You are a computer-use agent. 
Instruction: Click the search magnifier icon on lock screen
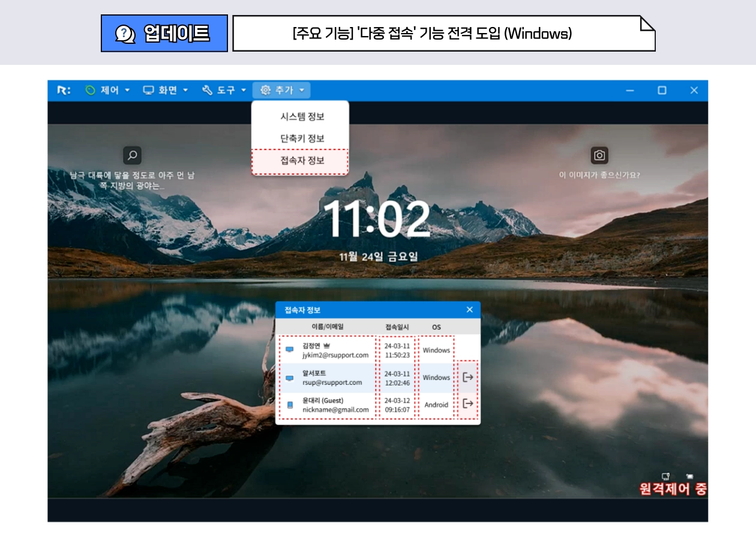click(133, 156)
